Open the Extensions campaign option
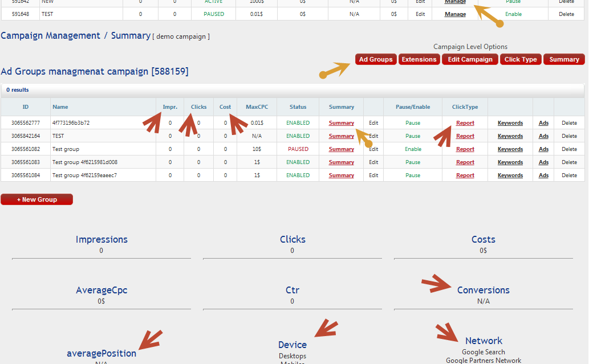 coord(419,59)
